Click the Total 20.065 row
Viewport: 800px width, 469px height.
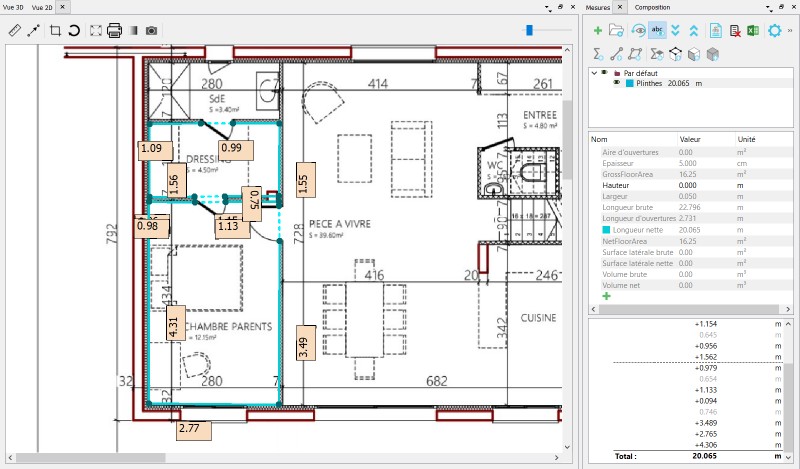pyautogui.click(x=699, y=456)
